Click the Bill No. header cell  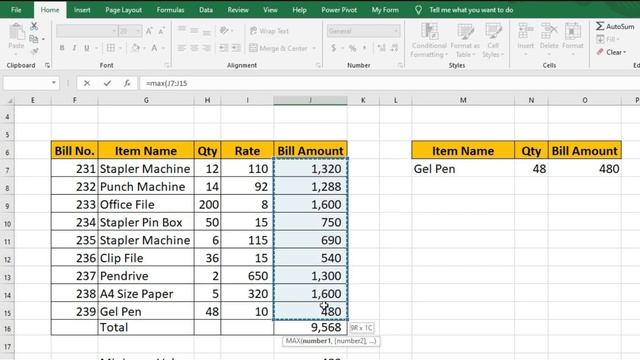[x=74, y=151]
